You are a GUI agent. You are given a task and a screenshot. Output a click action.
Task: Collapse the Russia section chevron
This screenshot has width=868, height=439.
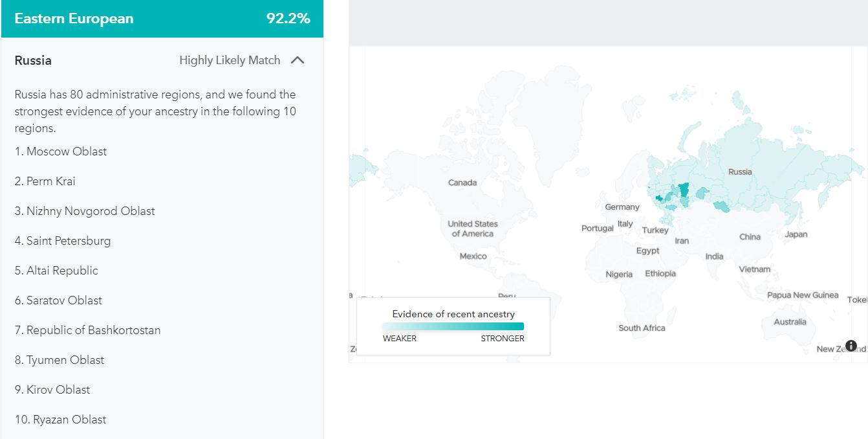(298, 60)
